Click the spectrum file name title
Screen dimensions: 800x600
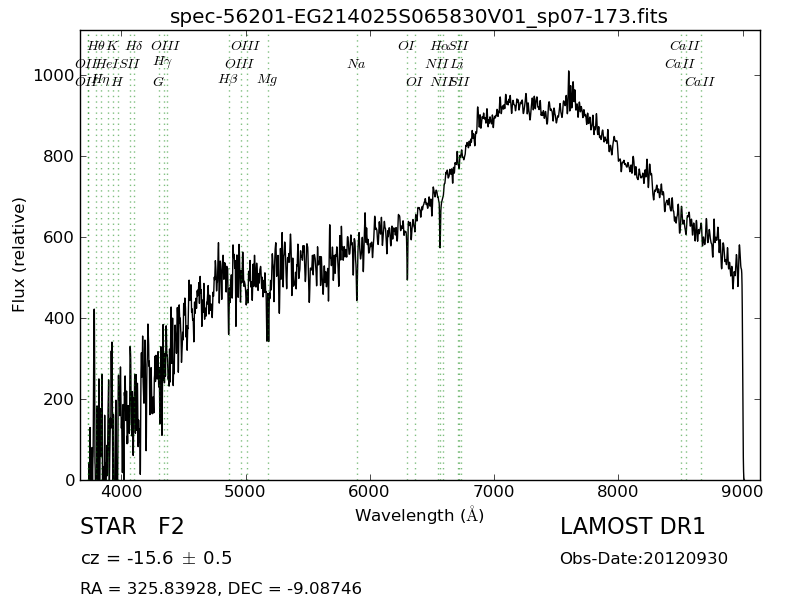pos(418,17)
